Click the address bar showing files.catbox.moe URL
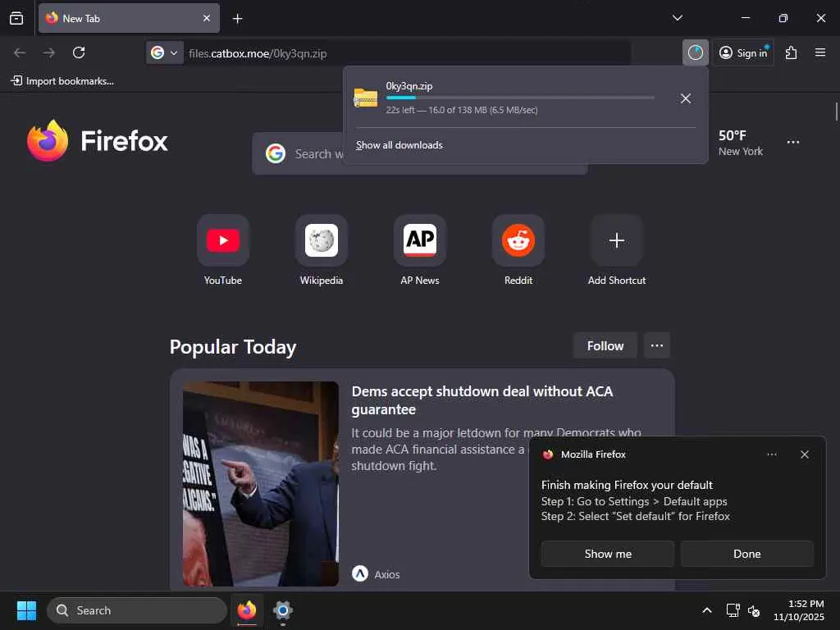Viewport: 840px width, 630px height. coord(407,53)
